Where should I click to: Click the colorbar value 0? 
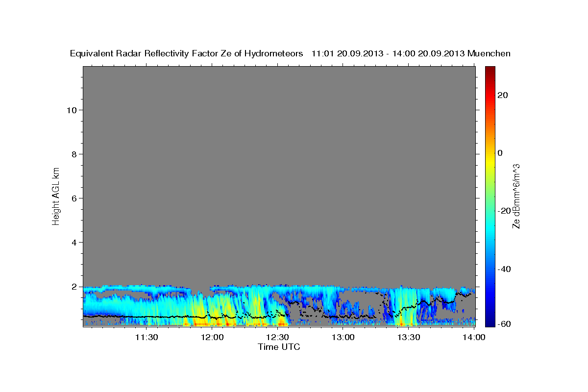[500, 153]
